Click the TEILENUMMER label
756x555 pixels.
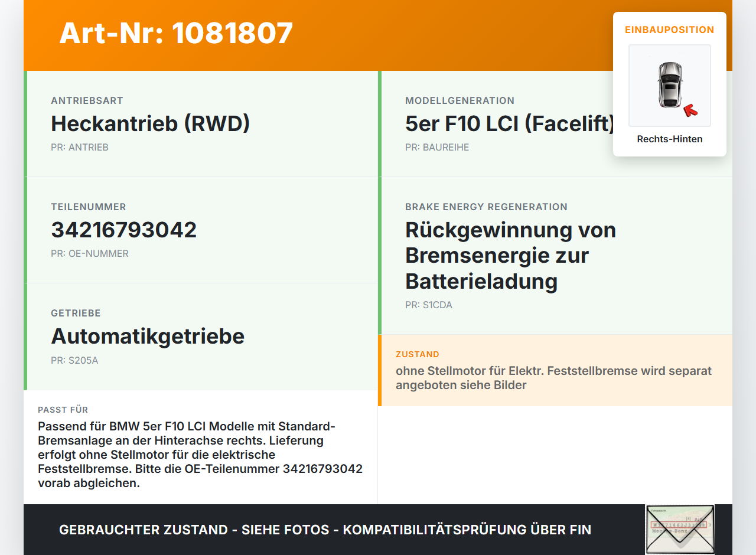tap(89, 207)
